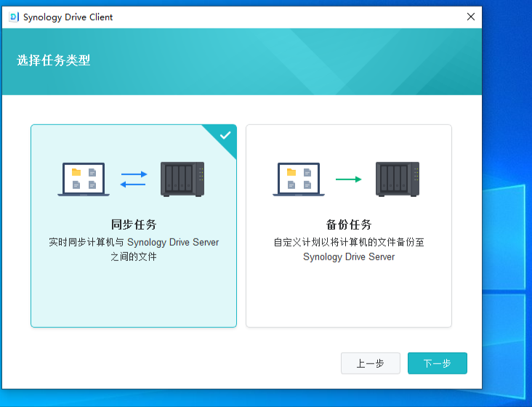The width and height of the screenshot is (532, 407).
Task: Click the Synology Drive Client title bar text
Action: (68, 17)
